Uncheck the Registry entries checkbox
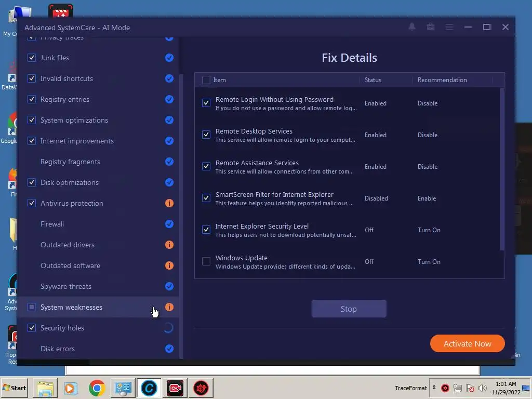 click(32, 99)
